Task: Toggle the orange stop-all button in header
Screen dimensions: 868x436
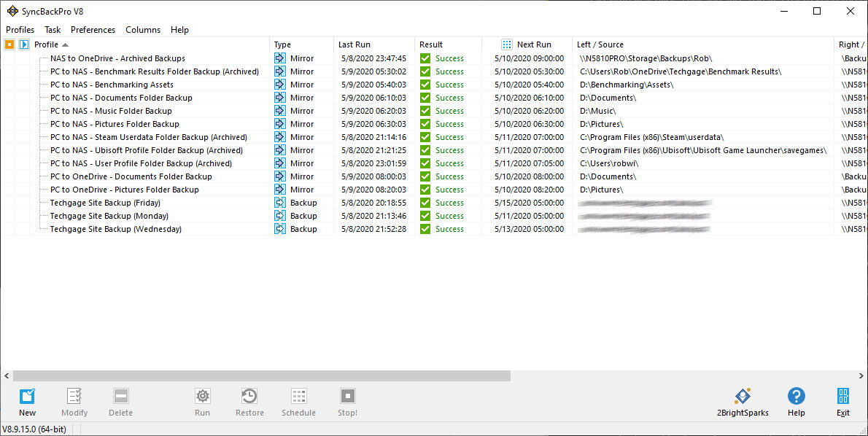Action: click(x=9, y=44)
